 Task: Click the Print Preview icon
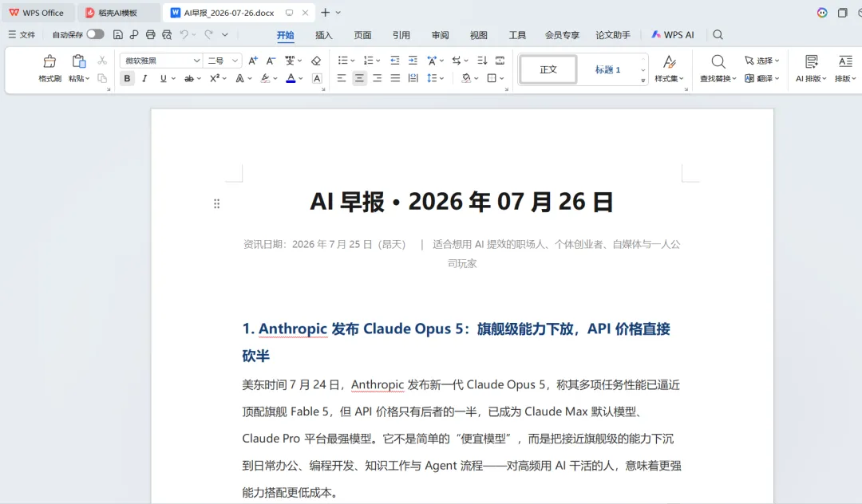tap(167, 34)
